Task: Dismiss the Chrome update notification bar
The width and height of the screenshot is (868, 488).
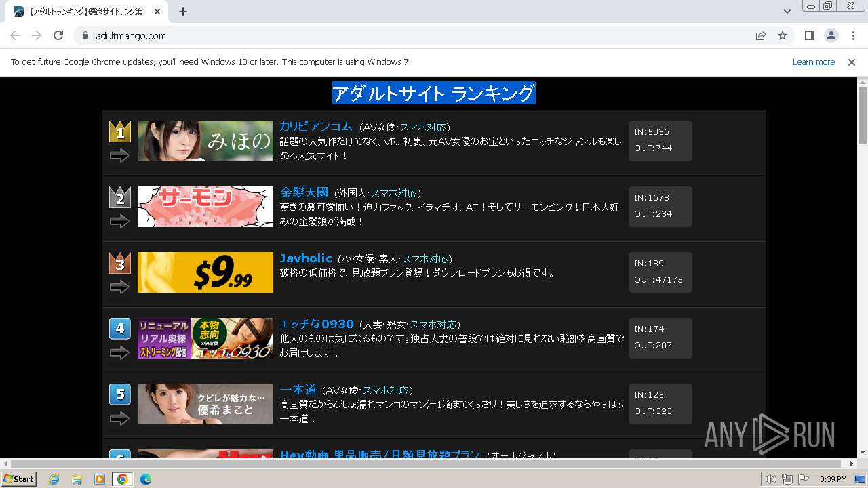Action: 852,62
